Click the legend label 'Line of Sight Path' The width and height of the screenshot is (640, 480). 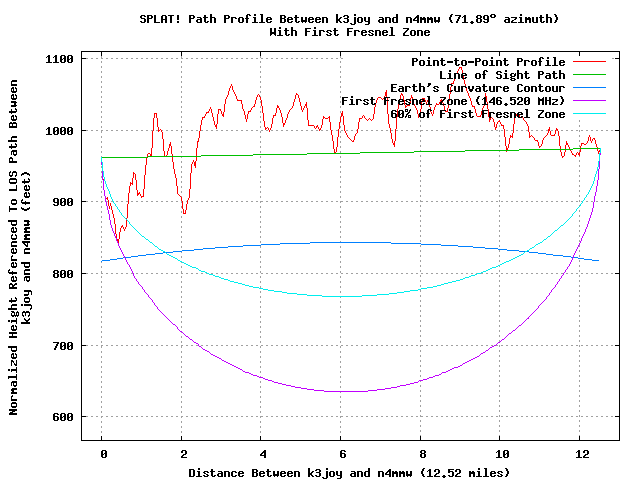click(502, 75)
